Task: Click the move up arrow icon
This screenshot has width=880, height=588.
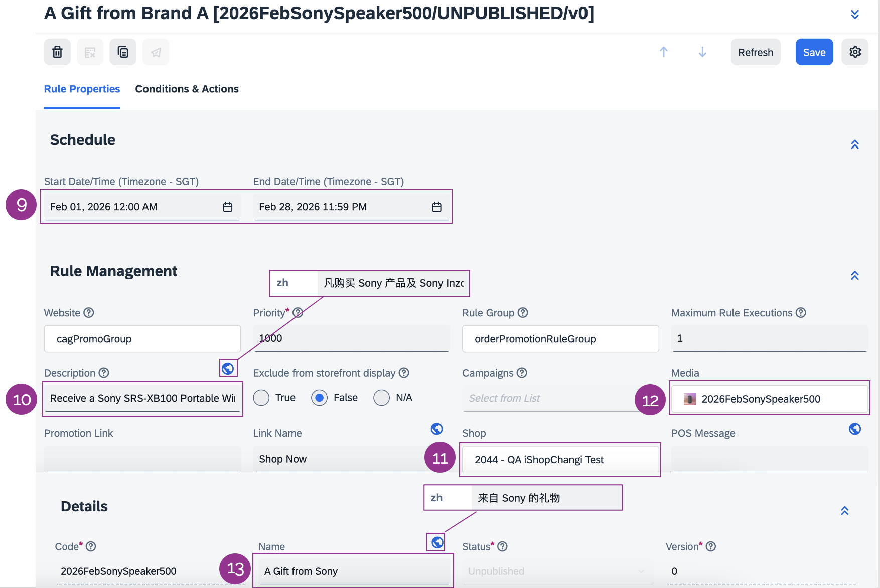Action: tap(663, 52)
